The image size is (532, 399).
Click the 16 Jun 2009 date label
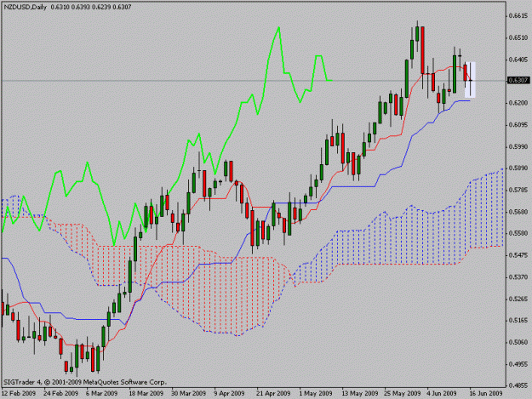tap(486, 394)
